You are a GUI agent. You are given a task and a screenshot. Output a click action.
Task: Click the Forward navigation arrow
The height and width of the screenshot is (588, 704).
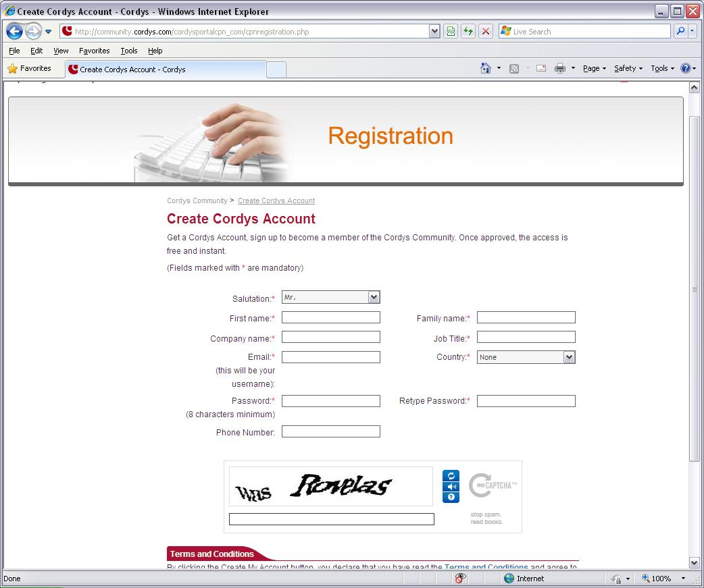tap(34, 32)
